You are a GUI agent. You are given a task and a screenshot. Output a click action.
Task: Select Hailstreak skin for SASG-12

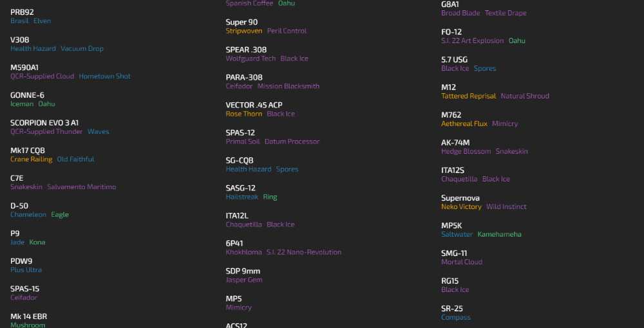242,197
